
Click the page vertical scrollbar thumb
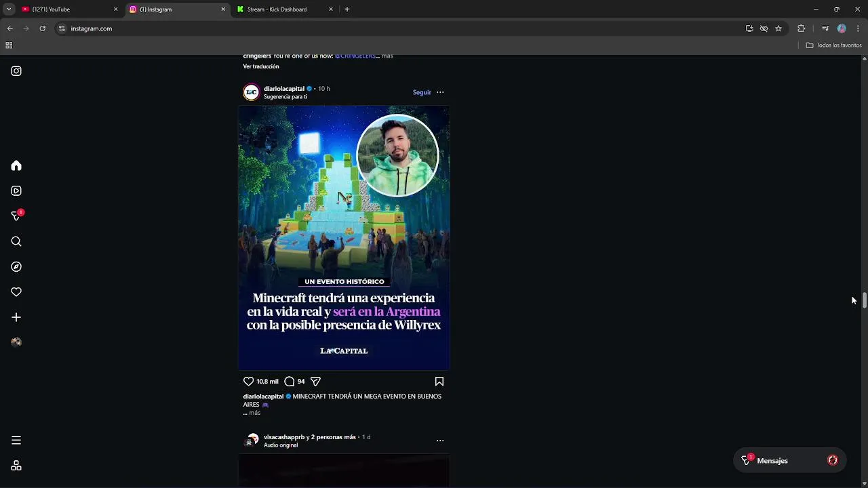tap(864, 301)
